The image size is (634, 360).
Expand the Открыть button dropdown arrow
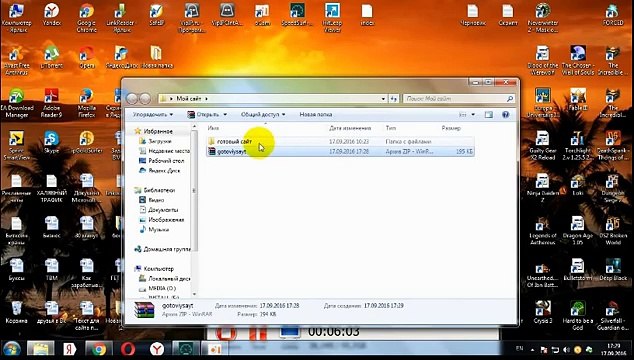coord(225,114)
